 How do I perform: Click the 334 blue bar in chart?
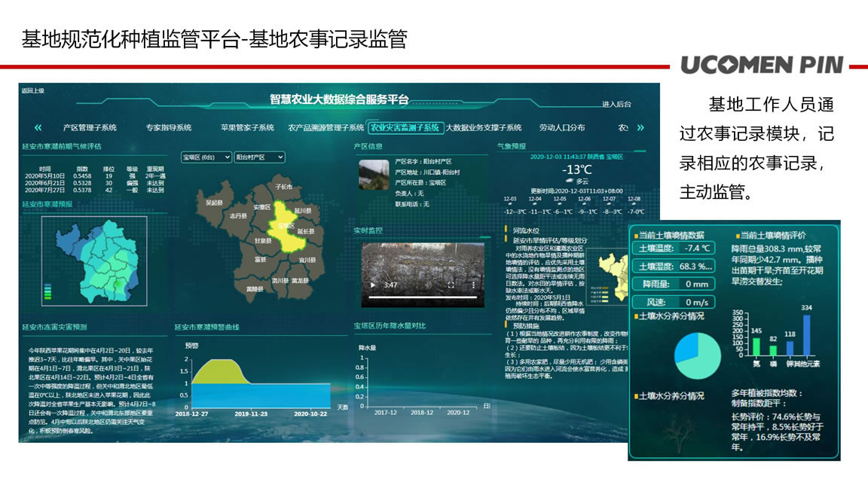pyautogui.click(x=806, y=334)
